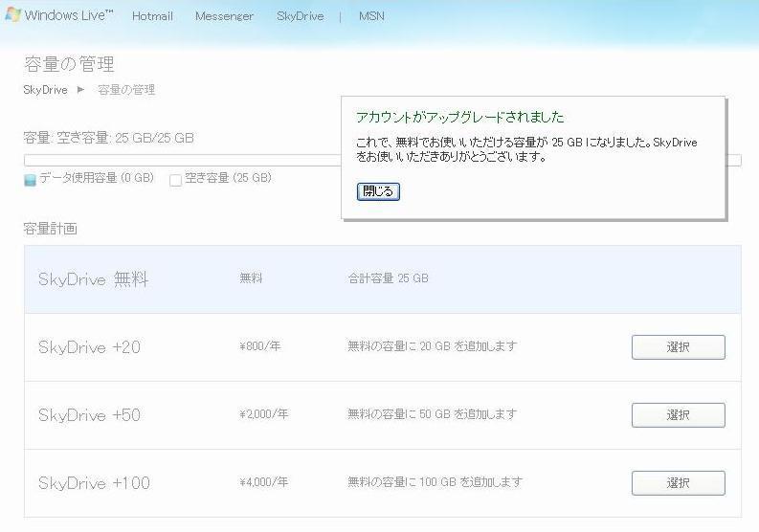Click the SkyDrive +50 plan name
Screen dimensions: 759x532
point(89,415)
